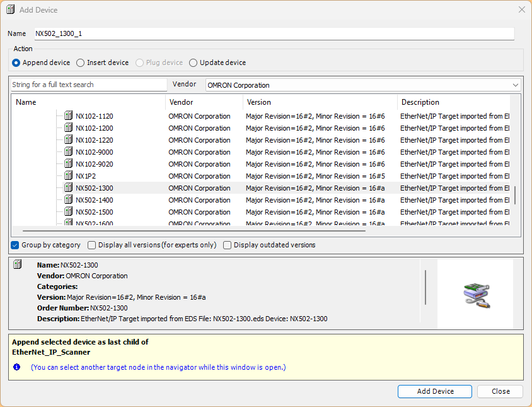The height and width of the screenshot is (407, 532).
Task: Sort list by Name column header
Action: (88, 102)
